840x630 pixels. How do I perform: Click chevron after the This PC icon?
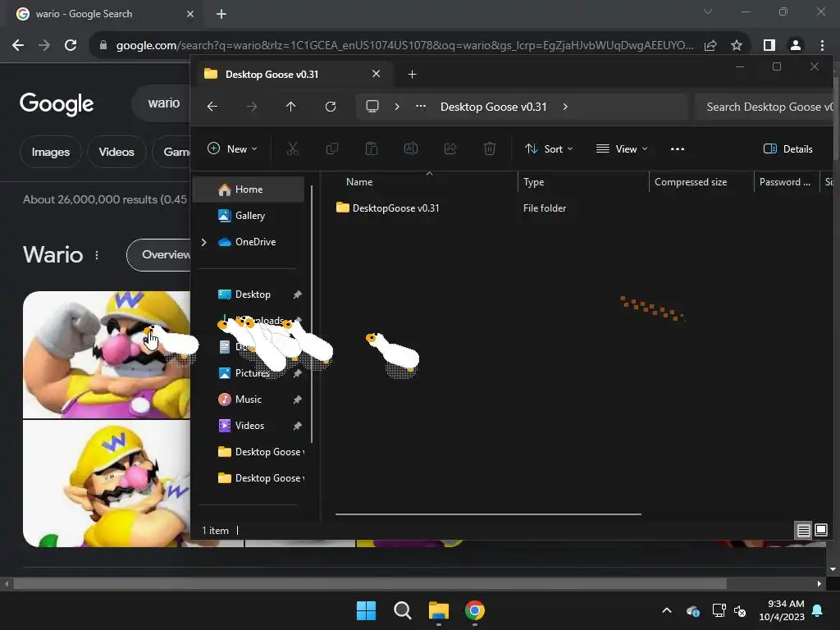[397, 107]
